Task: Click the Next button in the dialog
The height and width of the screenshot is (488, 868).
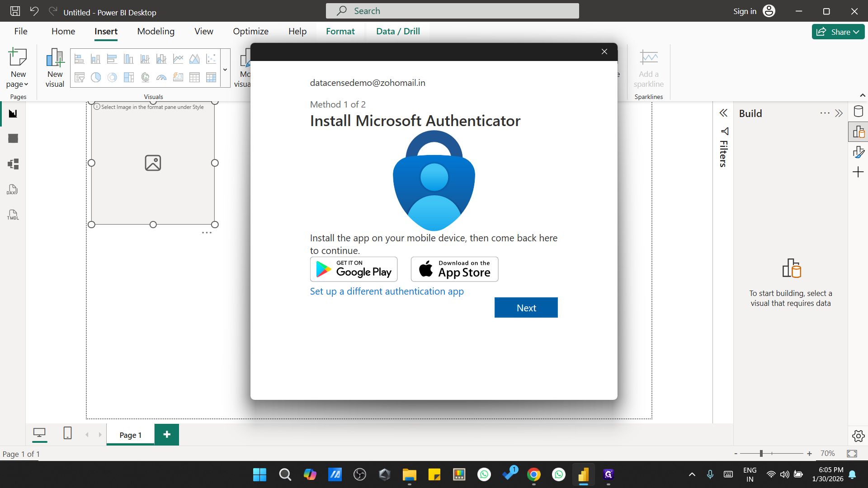Action: [x=526, y=307]
